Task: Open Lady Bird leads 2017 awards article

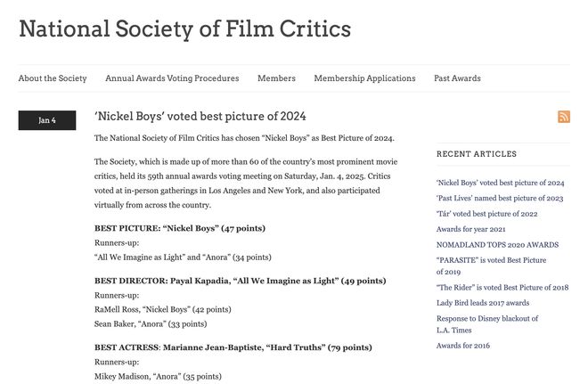Action: pos(483,303)
